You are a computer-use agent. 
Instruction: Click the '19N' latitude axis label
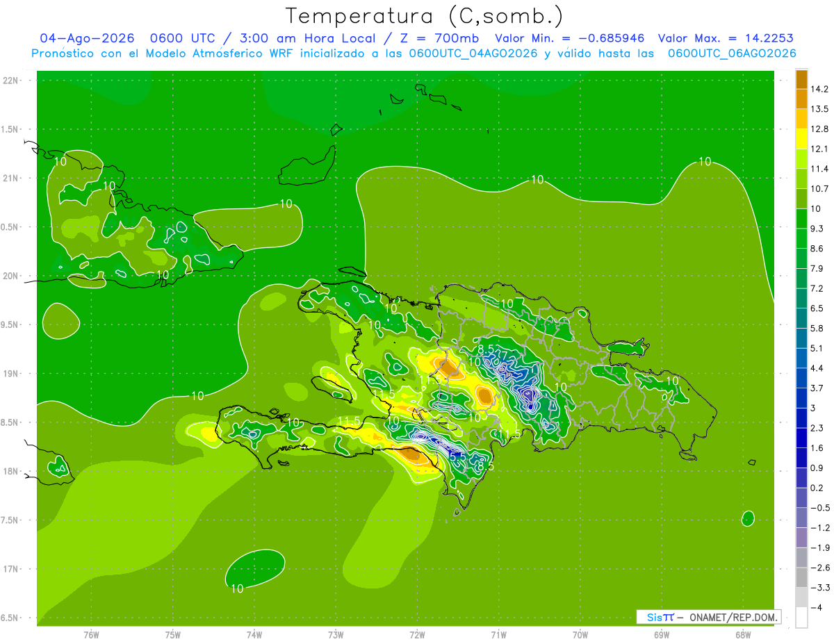click(x=10, y=374)
